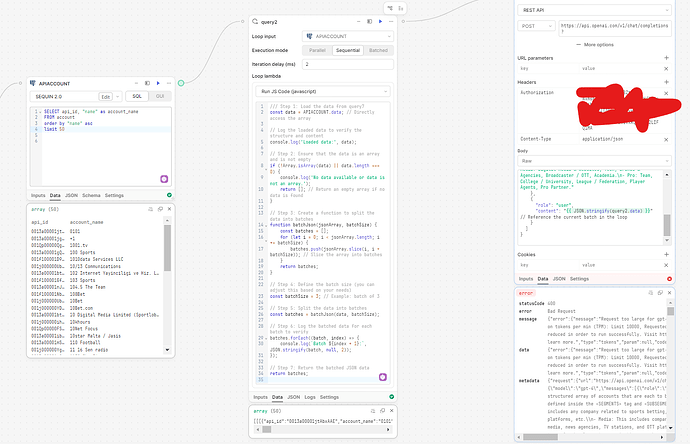Click the red error status indicator

pos(669,279)
